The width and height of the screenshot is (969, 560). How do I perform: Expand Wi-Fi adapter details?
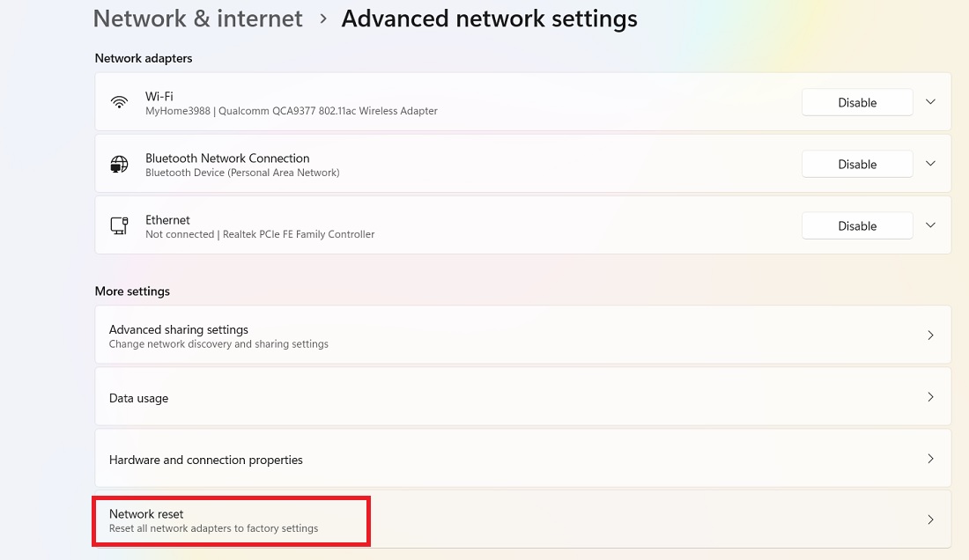[930, 102]
